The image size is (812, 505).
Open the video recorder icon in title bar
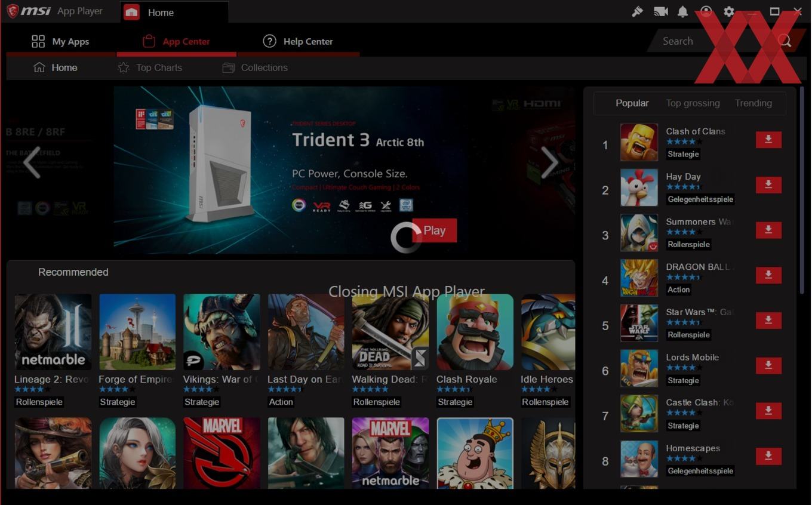coord(660,11)
